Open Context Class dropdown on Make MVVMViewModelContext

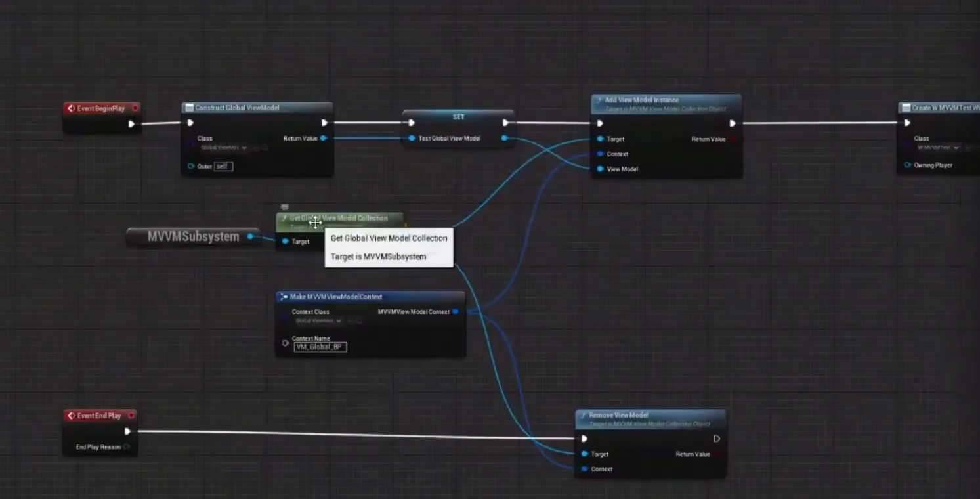(x=319, y=321)
